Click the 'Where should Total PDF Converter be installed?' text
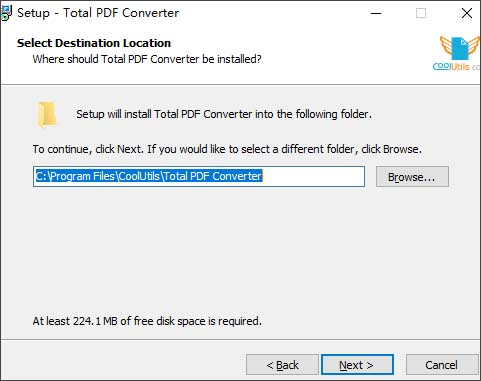The height and width of the screenshot is (381, 481). [147, 59]
